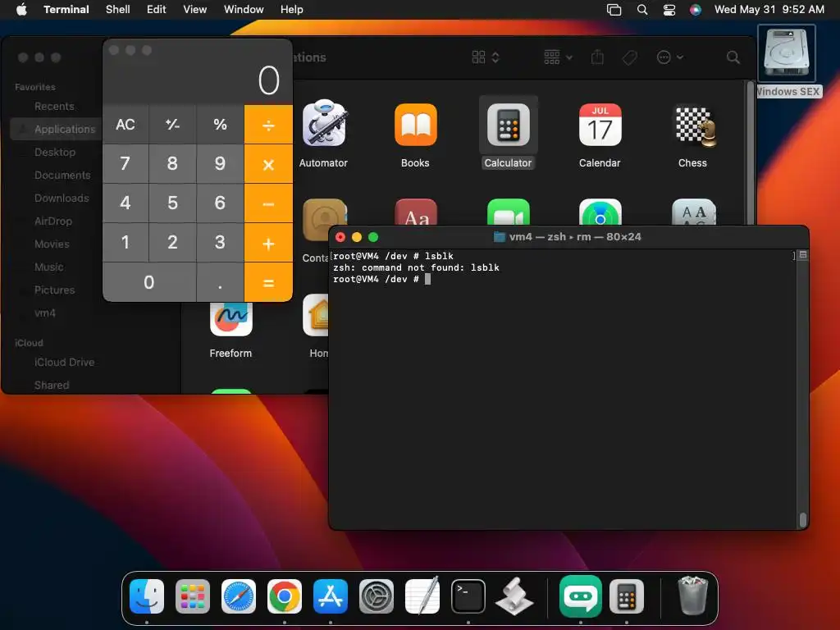840x630 pixels.
Task: Open the Shell menu
Action: click(x=118, y=10)
